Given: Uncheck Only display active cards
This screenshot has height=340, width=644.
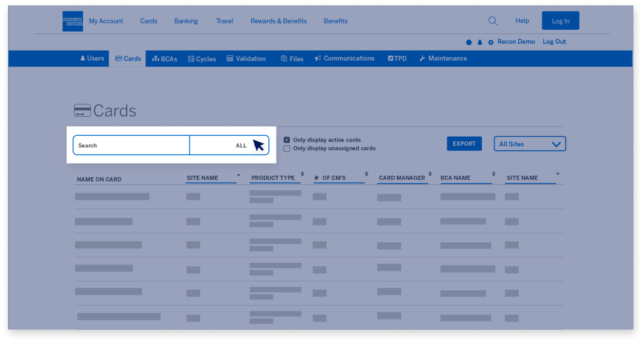Looking at the screenshot, I should pyautogui.click(x=286, y=139).
